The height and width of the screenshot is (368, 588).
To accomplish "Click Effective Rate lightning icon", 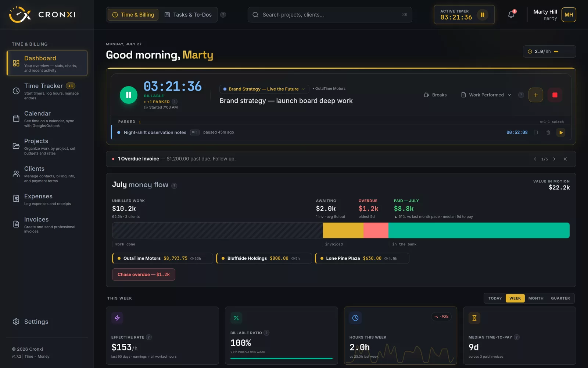I will coord(117,318).
